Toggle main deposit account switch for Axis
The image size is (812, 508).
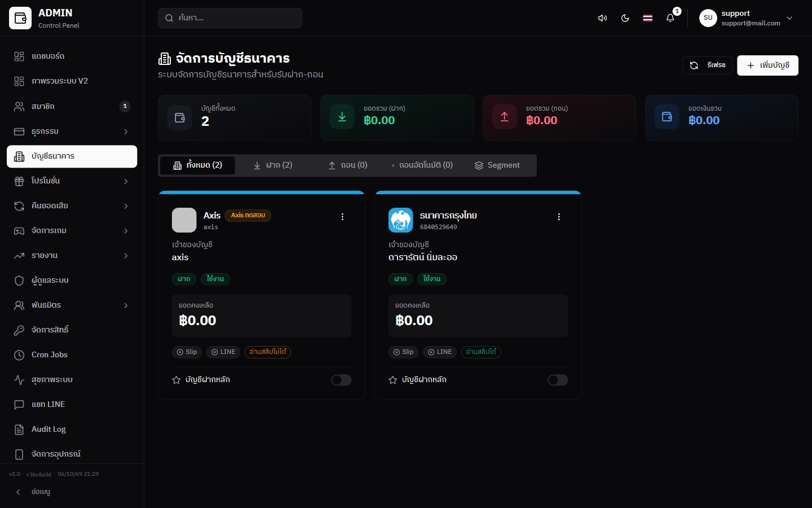point(341,380)
